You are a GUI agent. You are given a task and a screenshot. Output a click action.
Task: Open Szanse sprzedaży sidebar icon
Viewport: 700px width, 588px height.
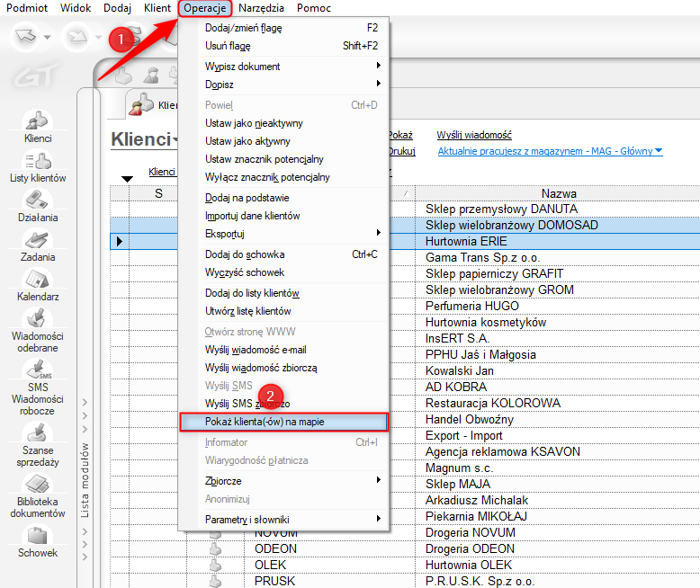pos(38,444)
